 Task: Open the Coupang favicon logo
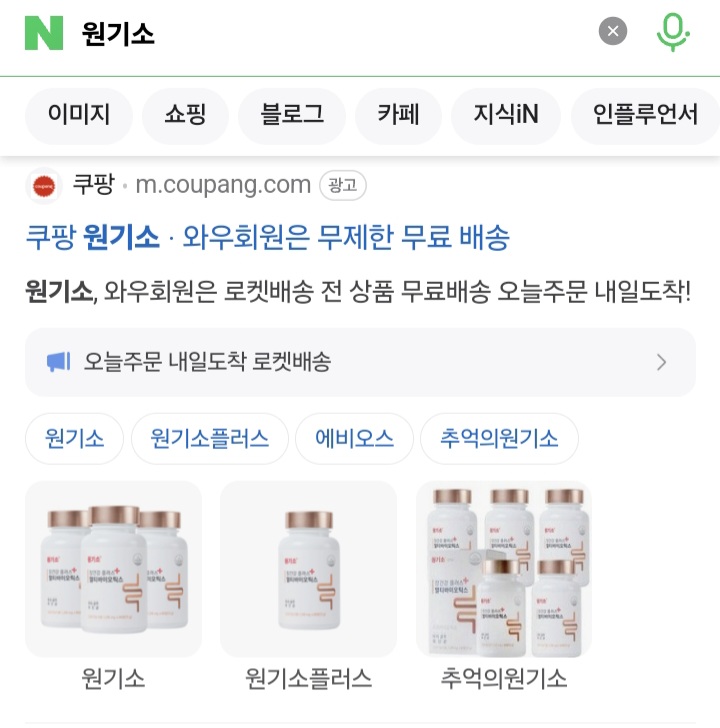point(44,186)
